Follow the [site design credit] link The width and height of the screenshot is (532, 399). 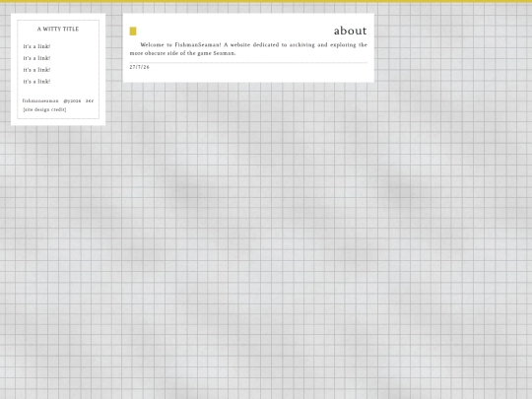pyautogui.click(x=44, y=109)
